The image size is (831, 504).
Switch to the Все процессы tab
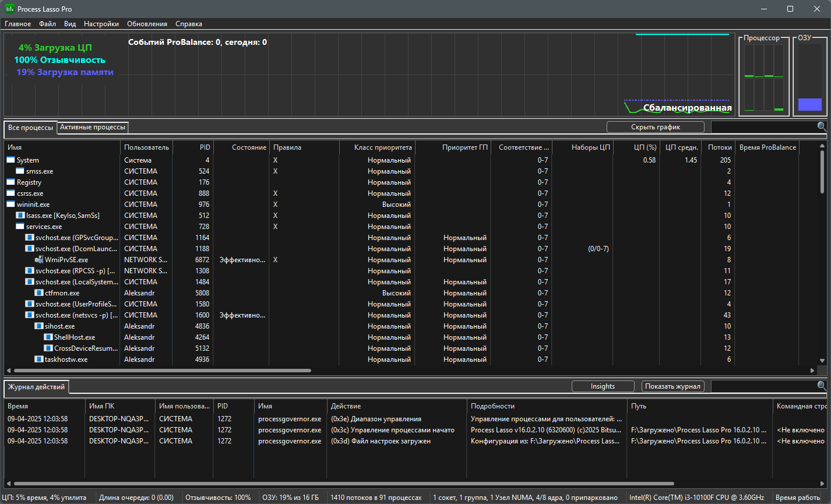tap(30, 127)
